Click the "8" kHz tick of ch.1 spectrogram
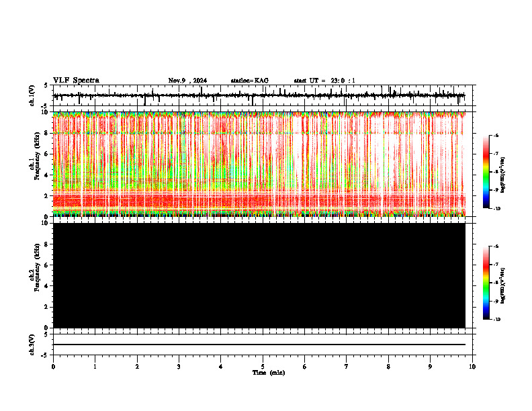Image resolution: width=532 pixels, height=411 pixels. pyautogui.click(x=46, y=133)
